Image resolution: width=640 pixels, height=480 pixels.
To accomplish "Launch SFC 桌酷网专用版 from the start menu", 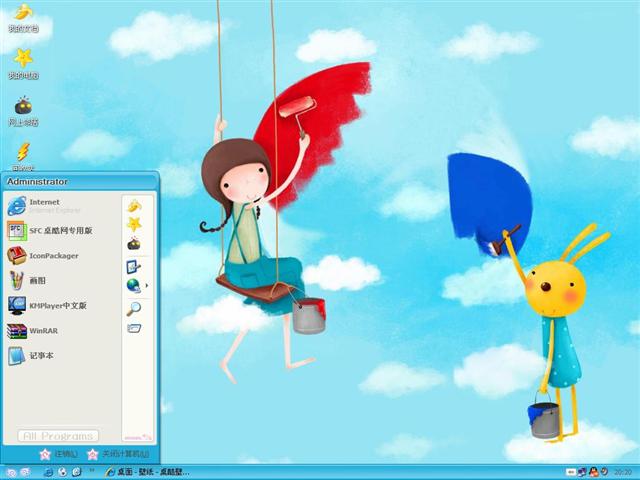I will click(50, 231).
